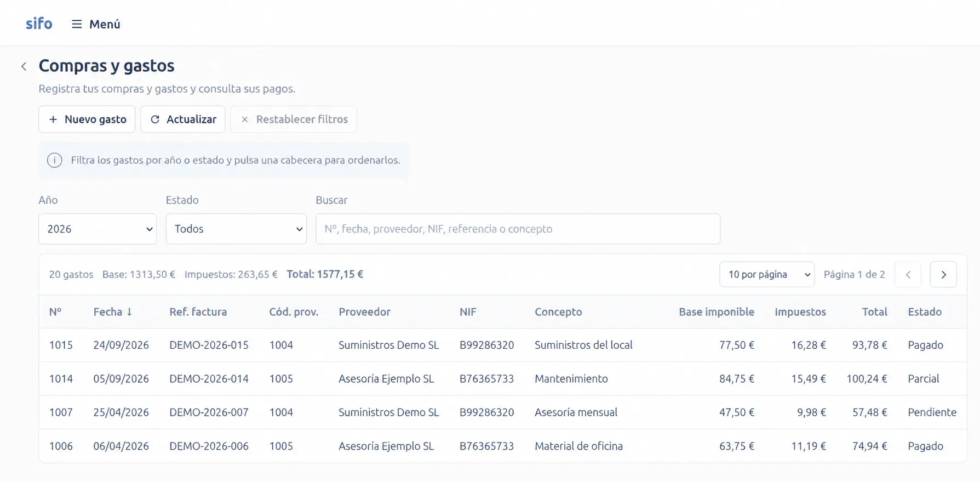Expand the Estado dropdown set to Todos

(x=236, y=229)
